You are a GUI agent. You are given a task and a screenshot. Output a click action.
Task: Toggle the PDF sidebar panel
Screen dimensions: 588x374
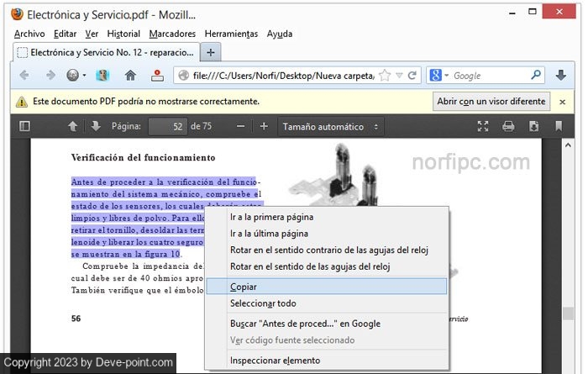pyautogui.click(x=24, y=126)
